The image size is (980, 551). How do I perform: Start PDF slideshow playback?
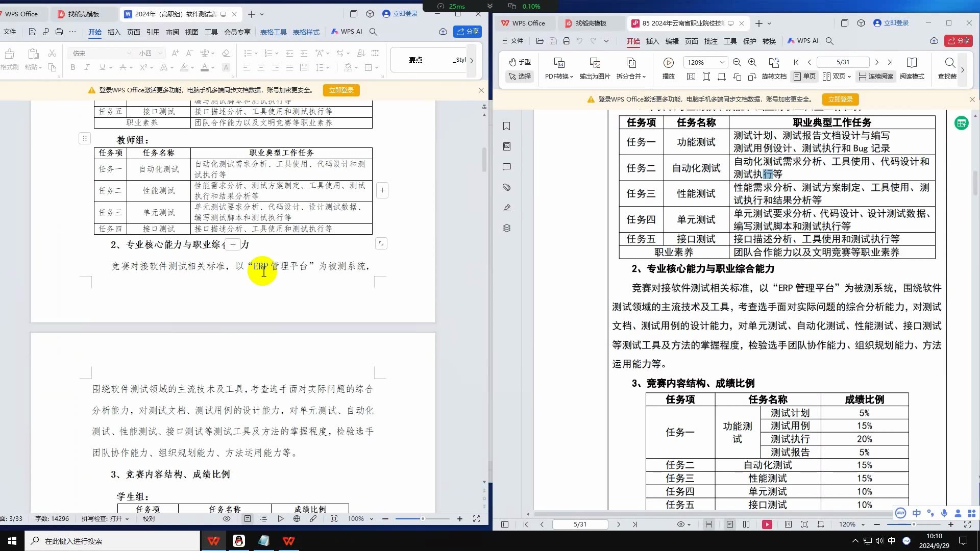pos(668,68)
